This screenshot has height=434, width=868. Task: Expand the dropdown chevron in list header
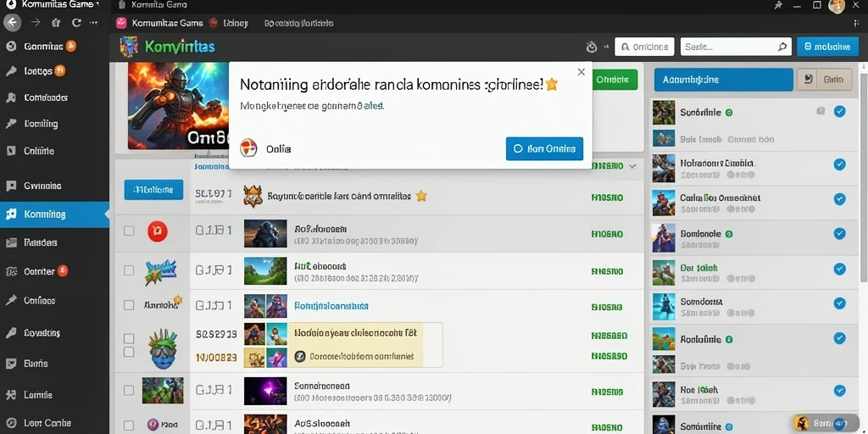coord(632,166)
